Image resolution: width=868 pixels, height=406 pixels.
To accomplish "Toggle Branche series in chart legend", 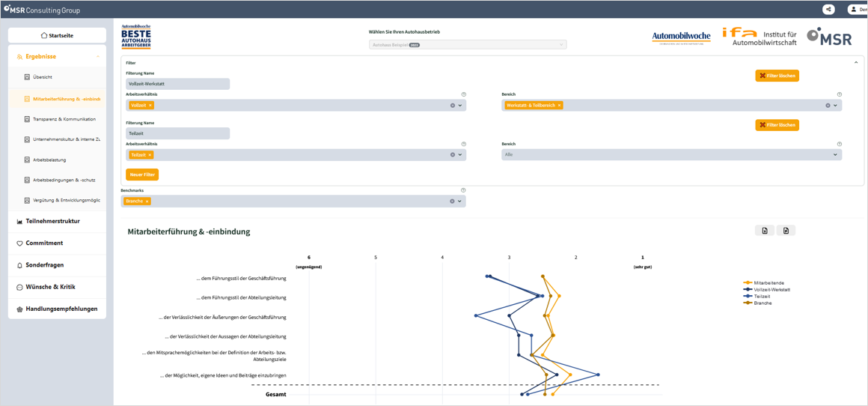I will [x=762, y=303].
